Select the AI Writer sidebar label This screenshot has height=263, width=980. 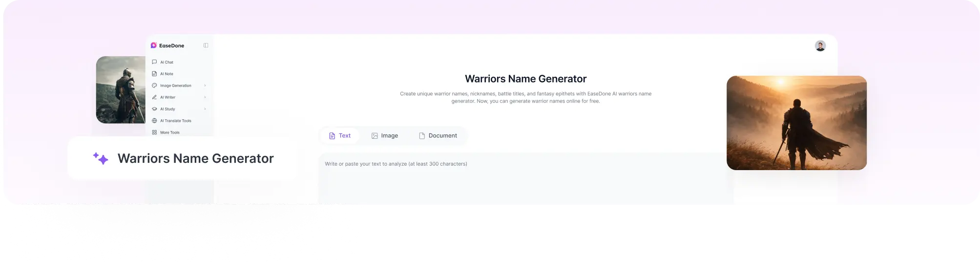[x=167, y=97]
